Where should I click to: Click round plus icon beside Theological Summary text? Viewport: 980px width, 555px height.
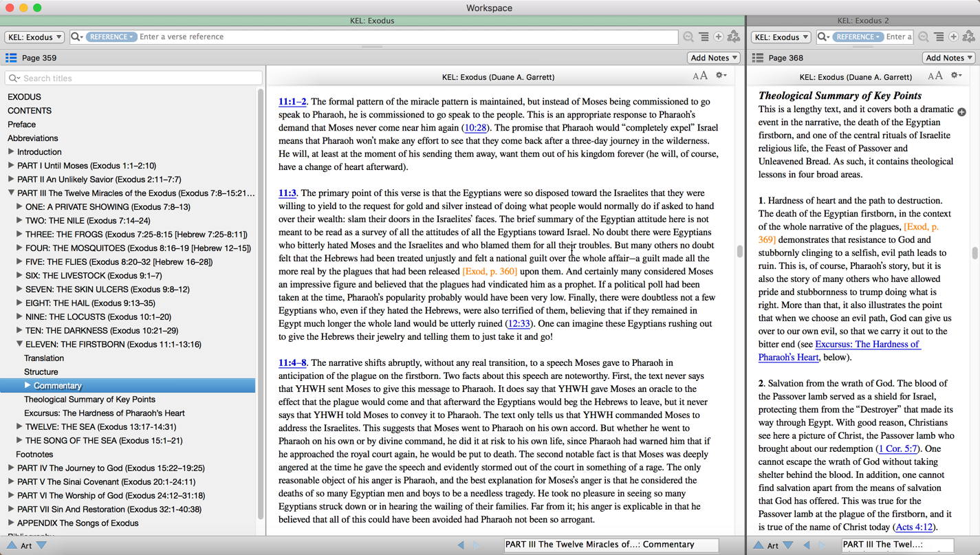tap(961, 111)
